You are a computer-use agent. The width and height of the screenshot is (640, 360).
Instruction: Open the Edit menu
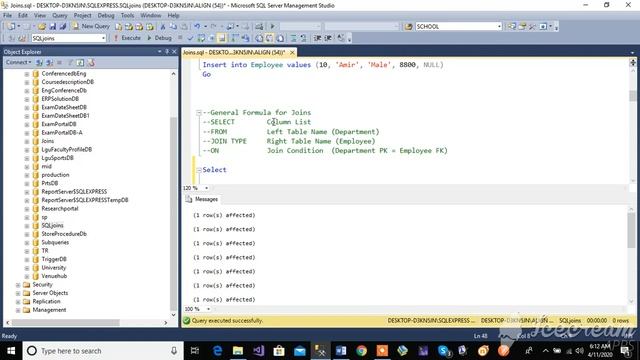point(23,16)
